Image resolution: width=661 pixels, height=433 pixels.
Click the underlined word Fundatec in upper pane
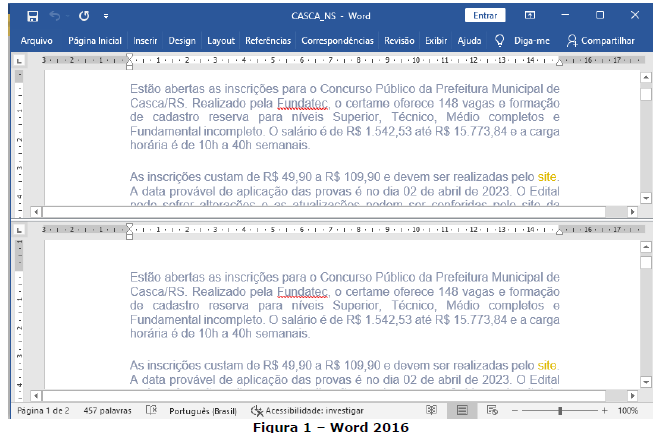click(x=302, y=103)
